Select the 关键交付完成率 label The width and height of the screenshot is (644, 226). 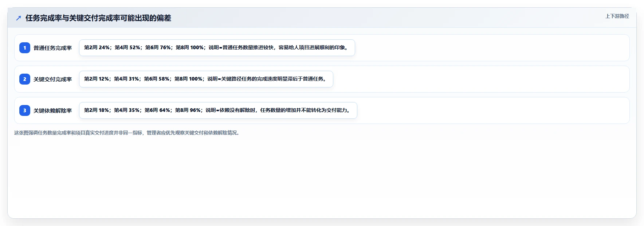[53, 79]
